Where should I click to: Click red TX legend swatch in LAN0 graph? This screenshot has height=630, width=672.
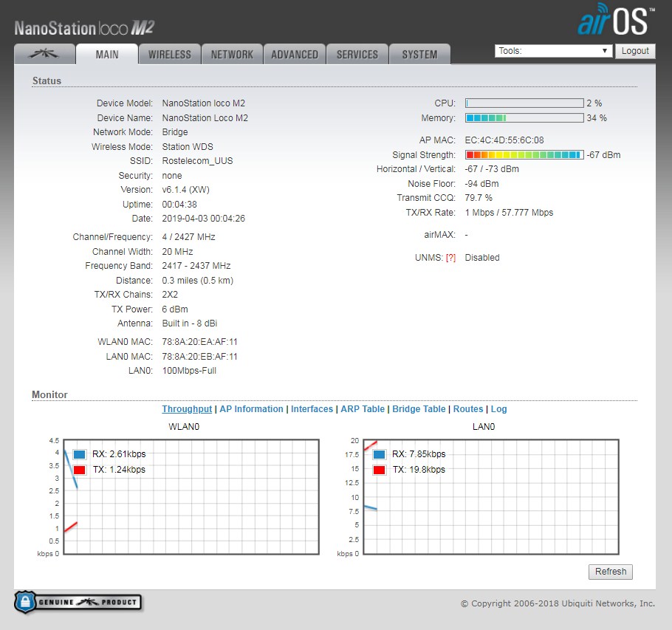point(380,470)
